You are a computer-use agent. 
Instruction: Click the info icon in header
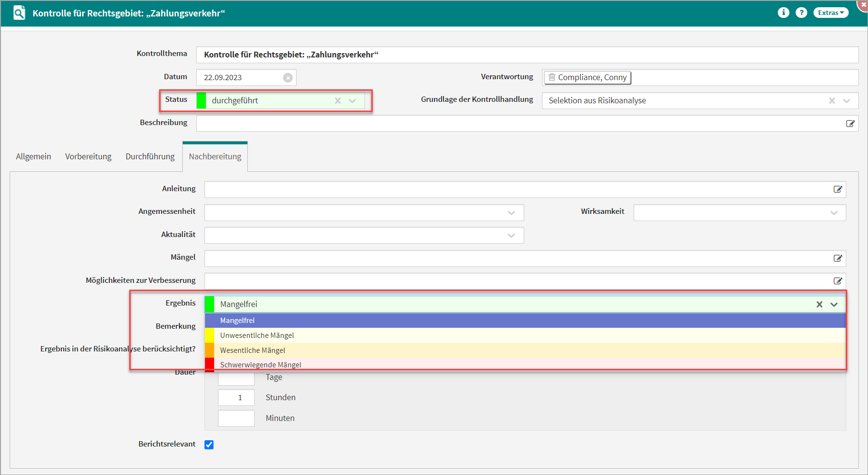tap(783, 13)
